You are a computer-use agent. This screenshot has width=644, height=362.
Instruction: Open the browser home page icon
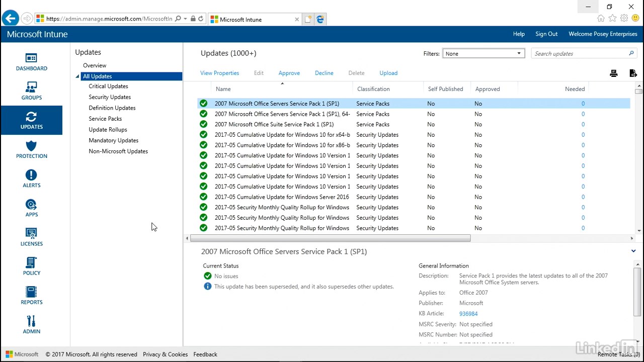tap(601, 19)
